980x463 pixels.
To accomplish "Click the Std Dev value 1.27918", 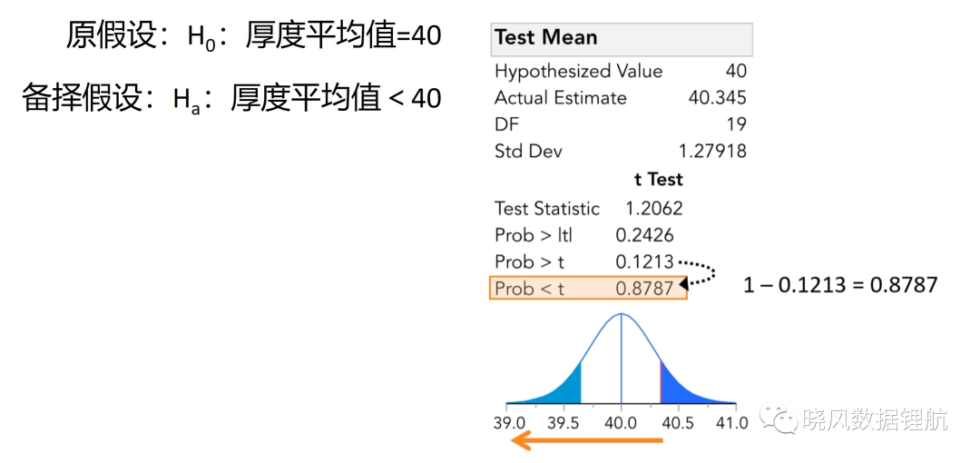I will [x=712, y=151].
